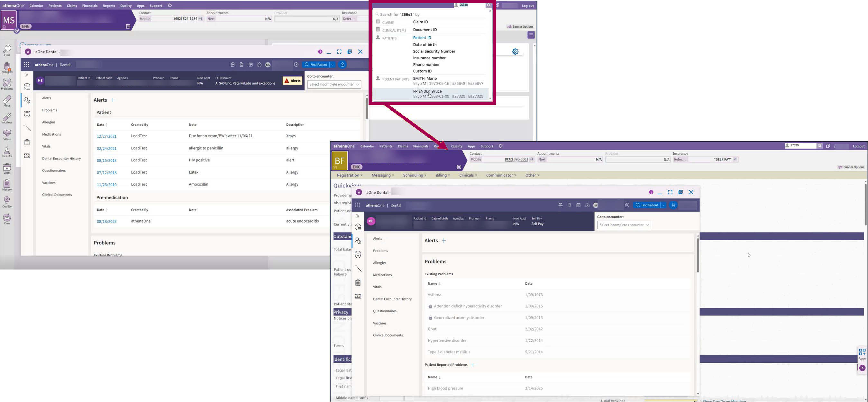The width and height of the screenshot is (868, 402).
Task: Click the vertical scrollbar in MS dental window
Action: (x=367, y=108)
